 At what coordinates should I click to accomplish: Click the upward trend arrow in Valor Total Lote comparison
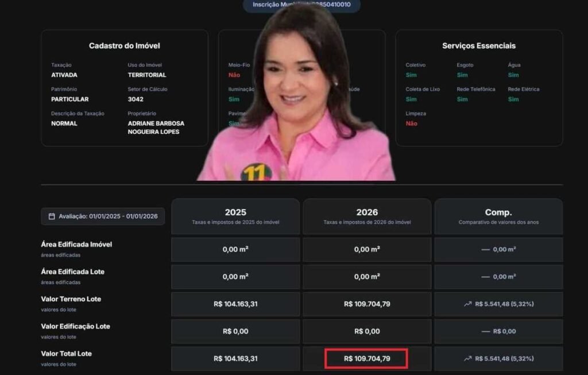click(x=467, y=359)
